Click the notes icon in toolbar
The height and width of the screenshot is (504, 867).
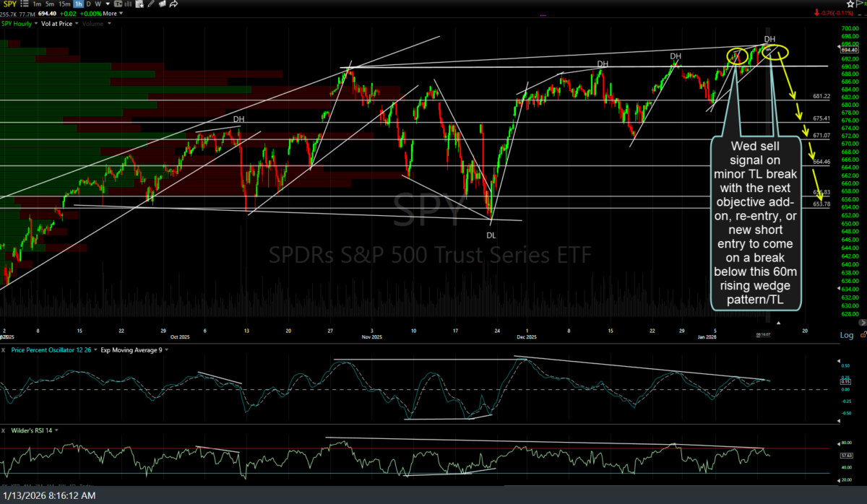coord(162,4)
